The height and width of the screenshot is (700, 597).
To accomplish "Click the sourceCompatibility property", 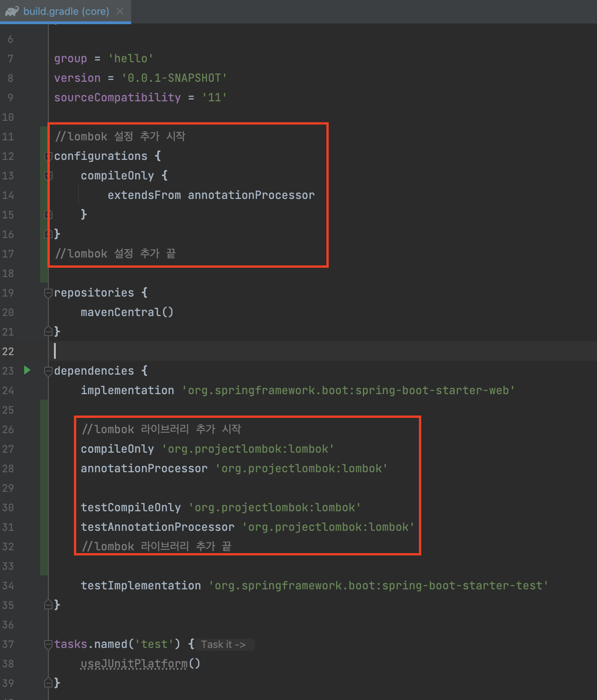I will coord(117,98).
